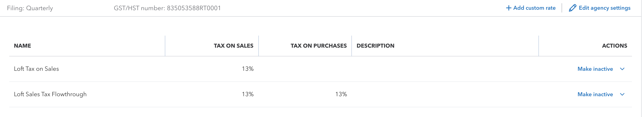This screenshot has width=644, height=117.
Task: Make Loft Sales Tax Flowthrough inactive
Action: pos(595,94)
